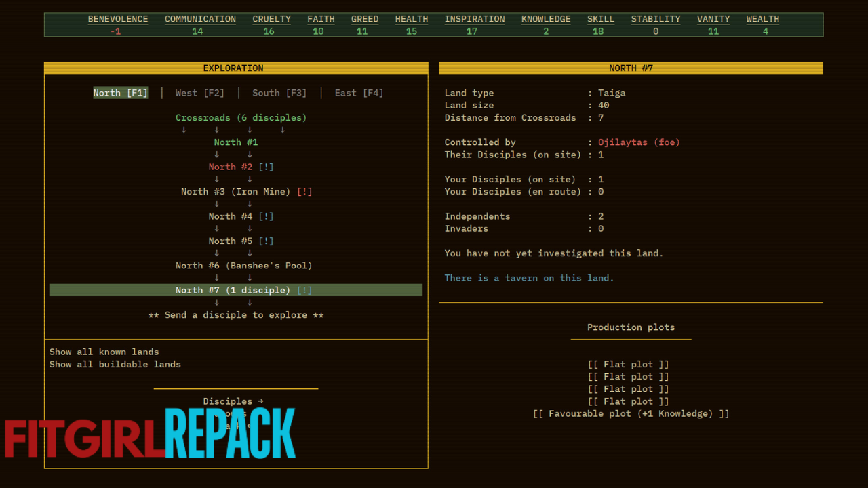The width and height of the screenshot is (868, 488).
Task: Click the alert marker beside North #2
Action: pyautogui.click(x=266, y=167)
